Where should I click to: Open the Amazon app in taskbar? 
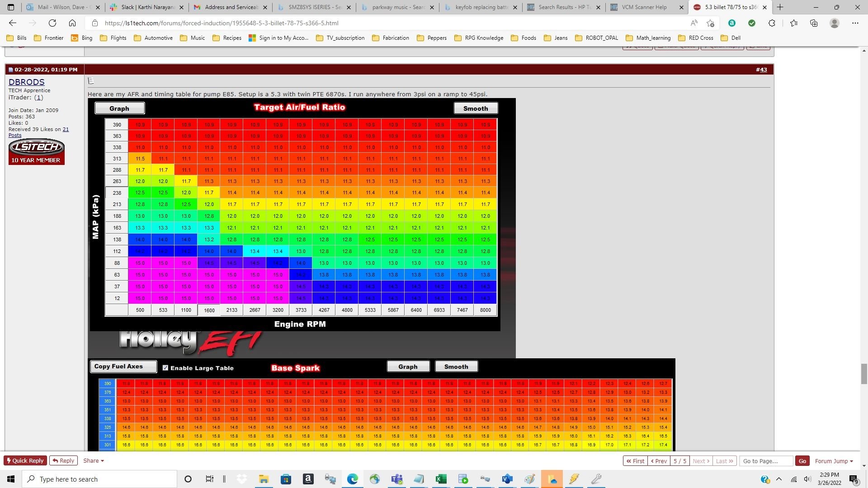[308, 479]
